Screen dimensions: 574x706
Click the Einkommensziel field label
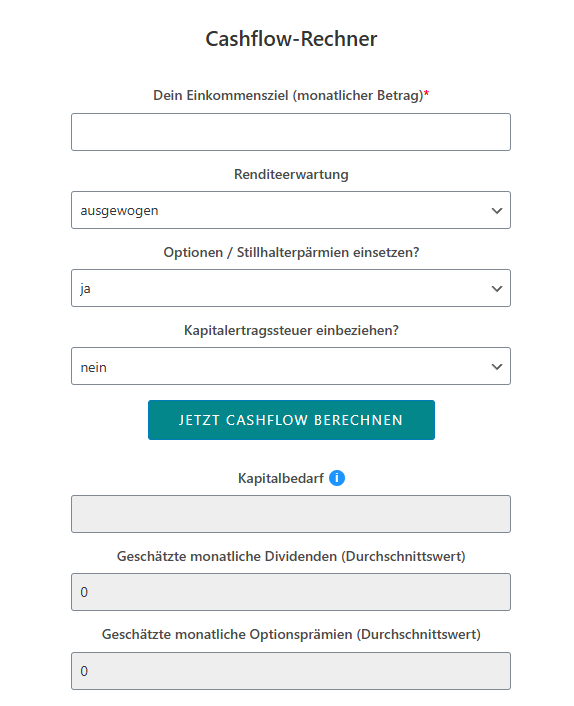point(291,95)
